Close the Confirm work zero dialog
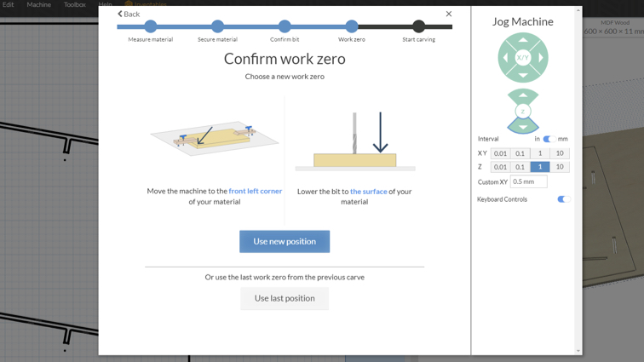 [448, 14]
